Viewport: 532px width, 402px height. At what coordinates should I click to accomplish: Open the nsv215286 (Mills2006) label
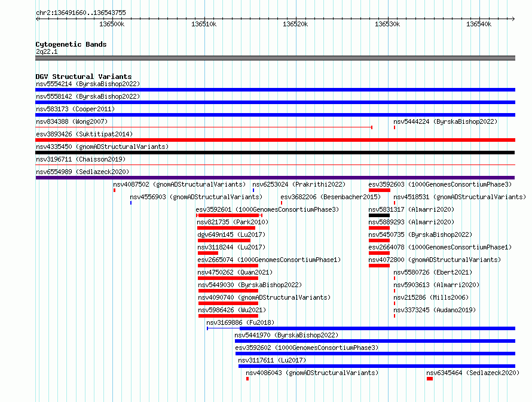click(x=431, y=297)
